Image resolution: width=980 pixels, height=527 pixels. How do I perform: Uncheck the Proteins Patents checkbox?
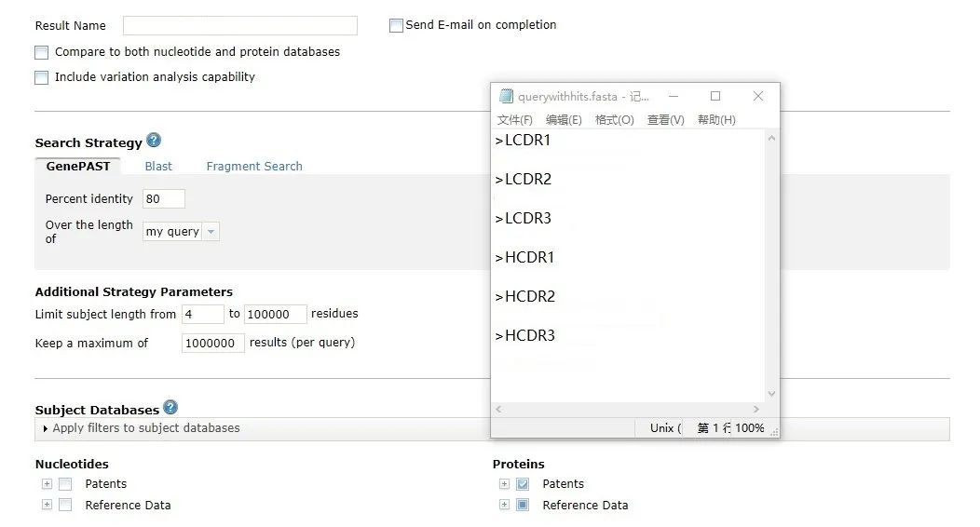[x=523, y=484]
